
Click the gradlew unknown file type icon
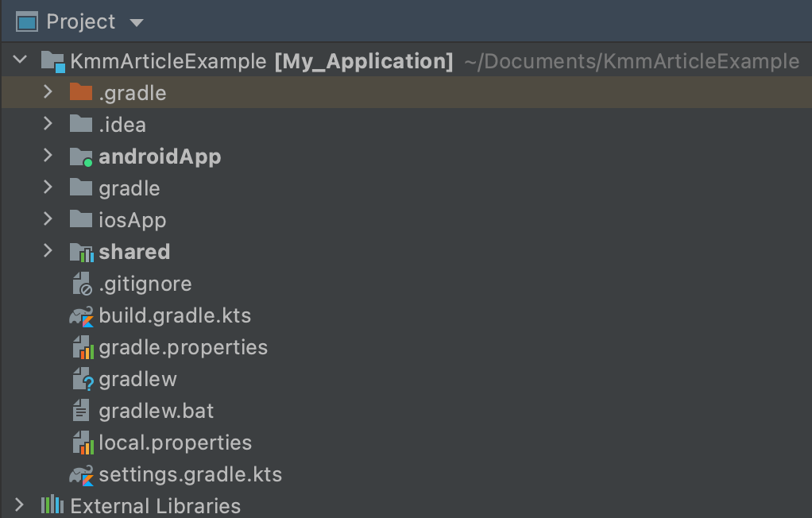82,379
